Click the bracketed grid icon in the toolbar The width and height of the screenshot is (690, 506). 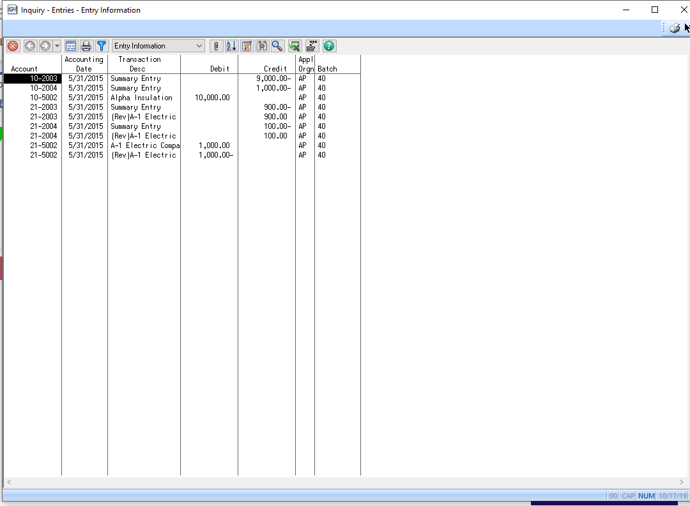pos(262,46)
